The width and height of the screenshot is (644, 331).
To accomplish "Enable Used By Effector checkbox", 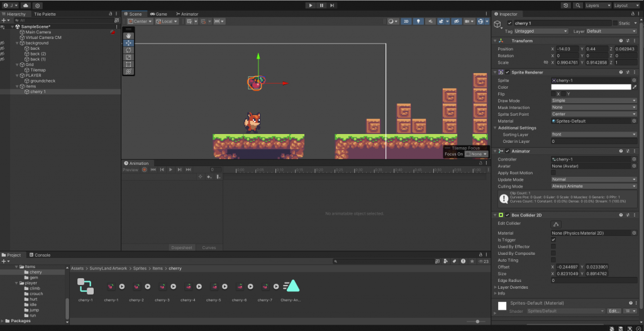I will click(553, 247).
